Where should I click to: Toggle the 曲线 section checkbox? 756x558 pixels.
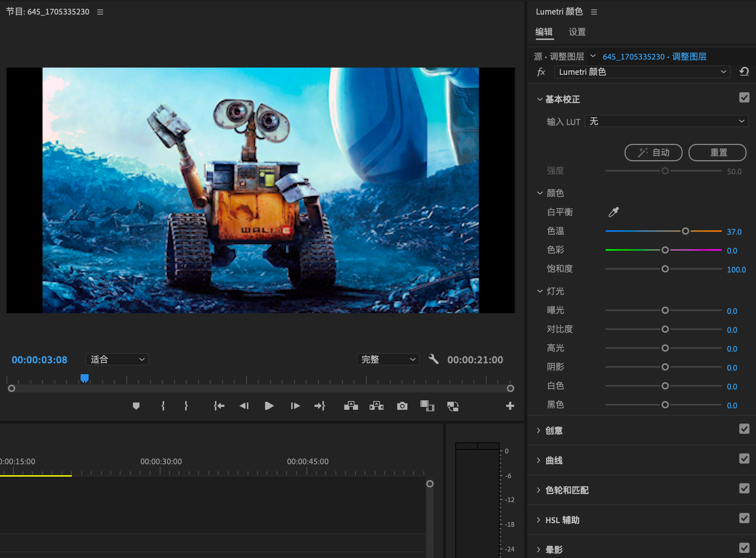[744, 458]
